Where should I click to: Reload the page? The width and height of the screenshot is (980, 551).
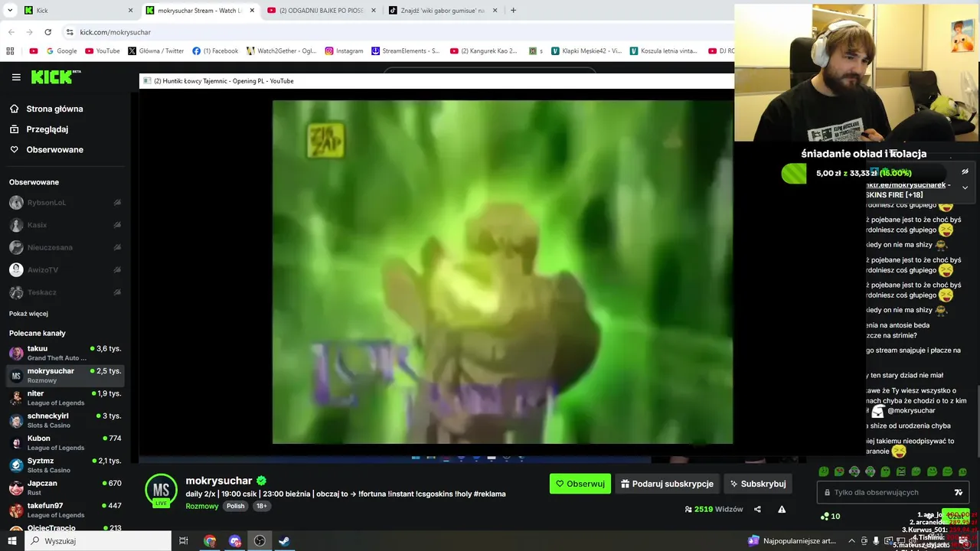(x=47, y=32)
